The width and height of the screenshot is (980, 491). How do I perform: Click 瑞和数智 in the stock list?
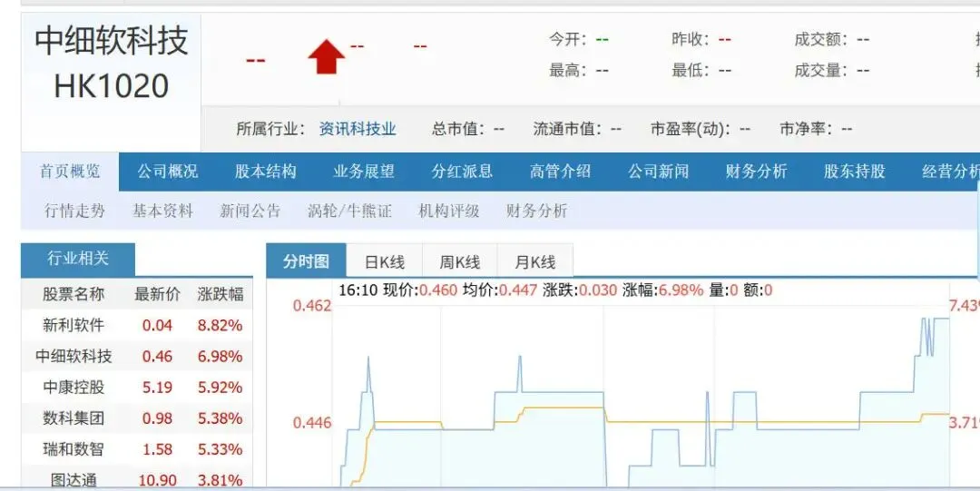73,449
